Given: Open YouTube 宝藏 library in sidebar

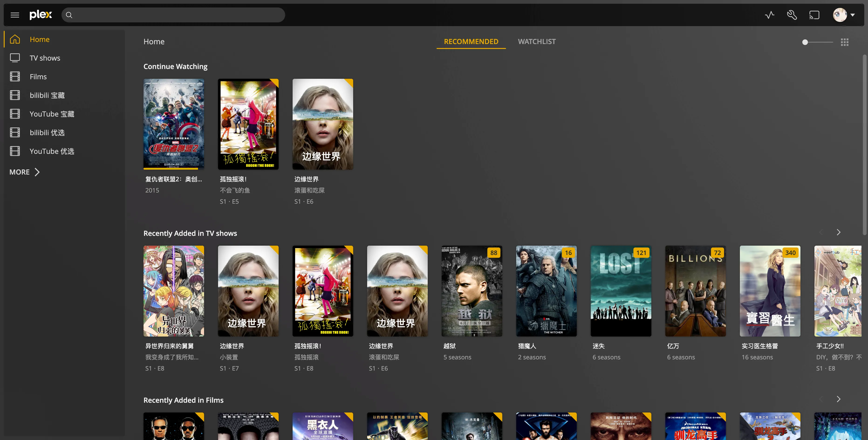Looking at the screenshot, I should tap(52, 114).
